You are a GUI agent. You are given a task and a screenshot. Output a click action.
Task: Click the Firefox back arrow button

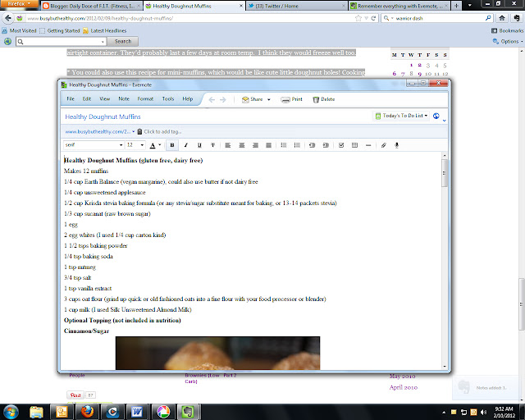8,18
